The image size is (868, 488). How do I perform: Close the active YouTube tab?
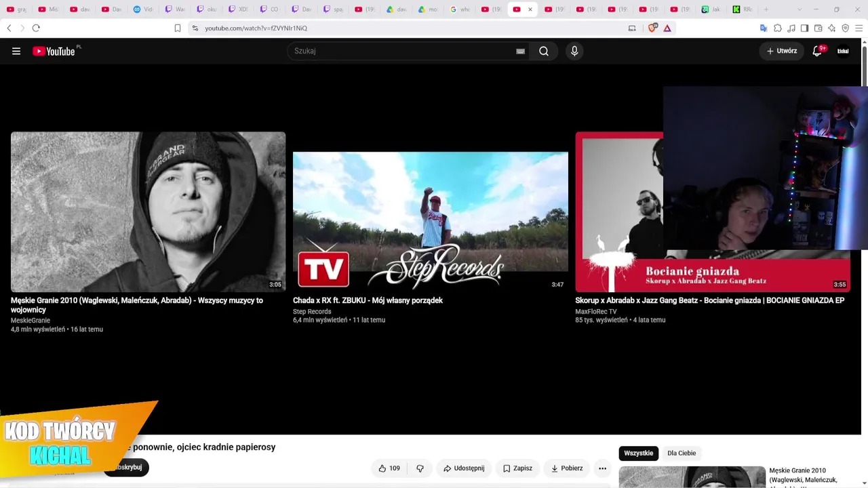point(530,9)
